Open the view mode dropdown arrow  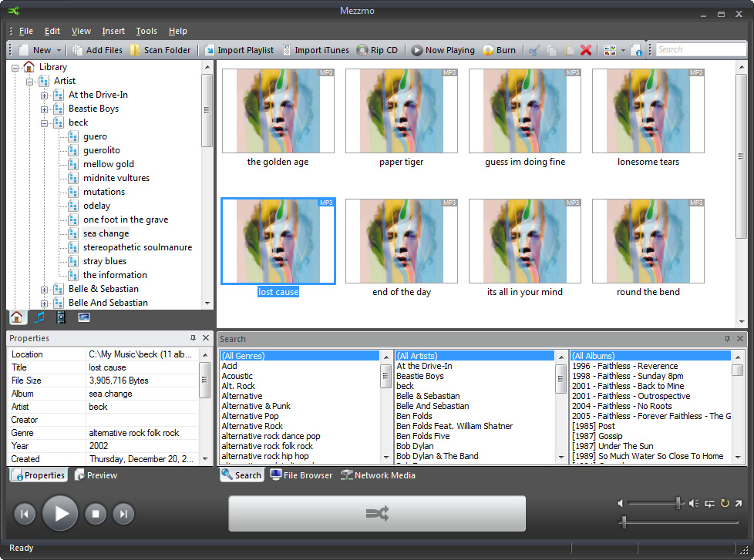[x=623, y=50]
